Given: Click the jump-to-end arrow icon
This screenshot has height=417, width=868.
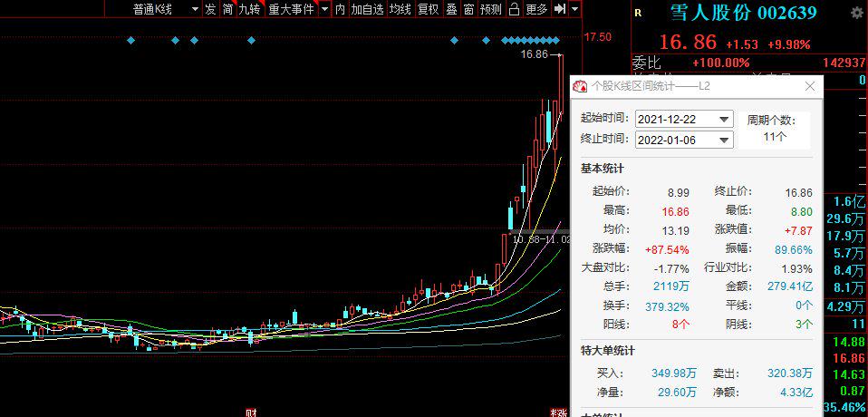Looking at the screenshot, I should [560, 9].
